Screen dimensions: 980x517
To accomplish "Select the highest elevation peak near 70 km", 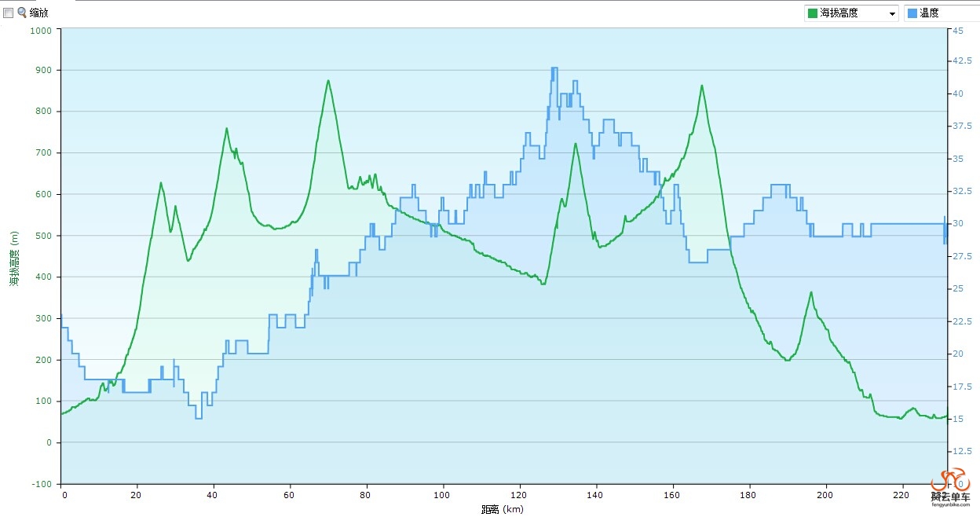I will (328, 80).
